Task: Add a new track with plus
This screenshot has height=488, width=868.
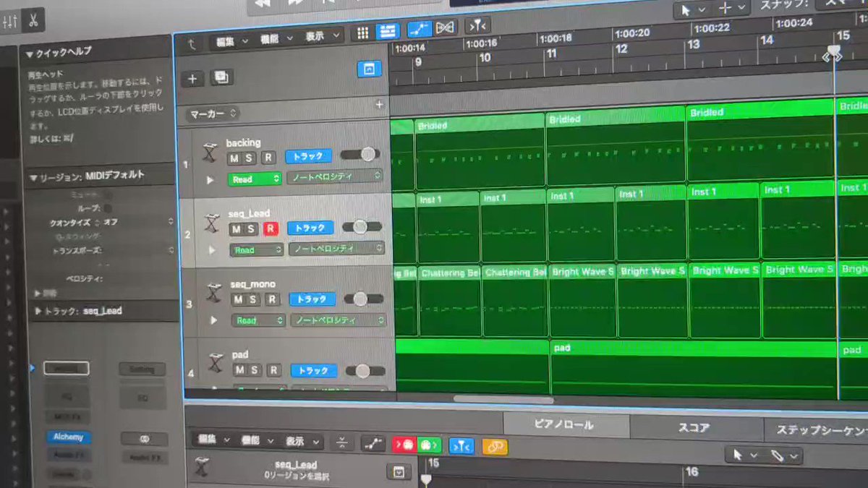Action: [192, 80]
